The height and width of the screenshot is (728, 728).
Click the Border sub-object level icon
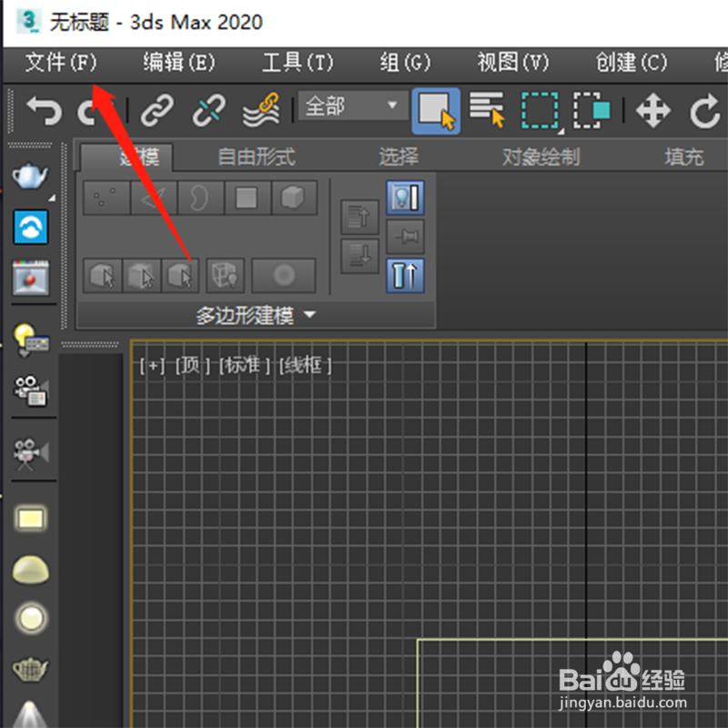point(200,197)
